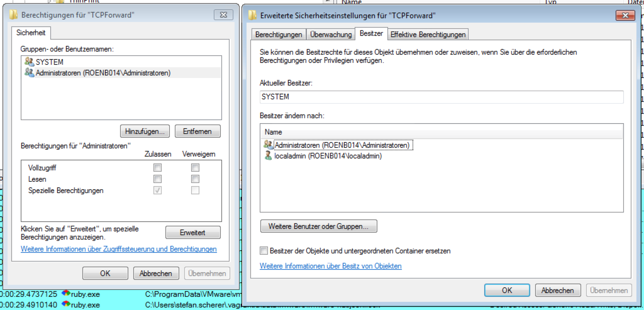Toggle Spezielle Berechtigungen Verweigern checkbox
Image resolution: width=644 pixels, height=310 pixels.
coord(195,190)
